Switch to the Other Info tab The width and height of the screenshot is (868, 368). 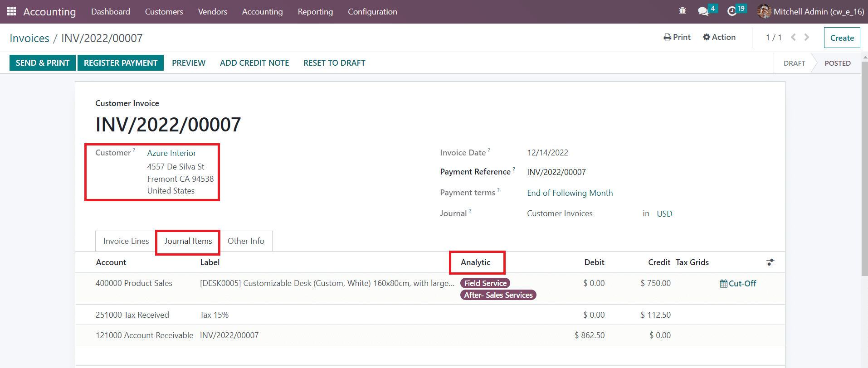246,241
